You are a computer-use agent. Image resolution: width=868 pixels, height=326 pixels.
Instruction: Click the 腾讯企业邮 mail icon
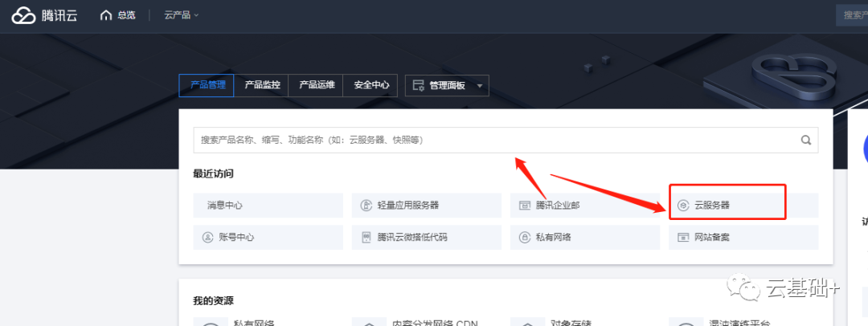[524, 206]
